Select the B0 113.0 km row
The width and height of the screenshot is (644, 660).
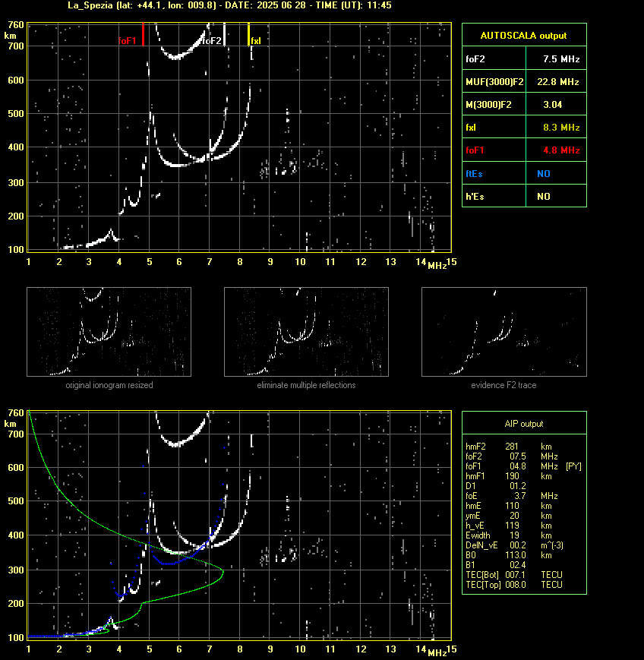tap(509, 555)
